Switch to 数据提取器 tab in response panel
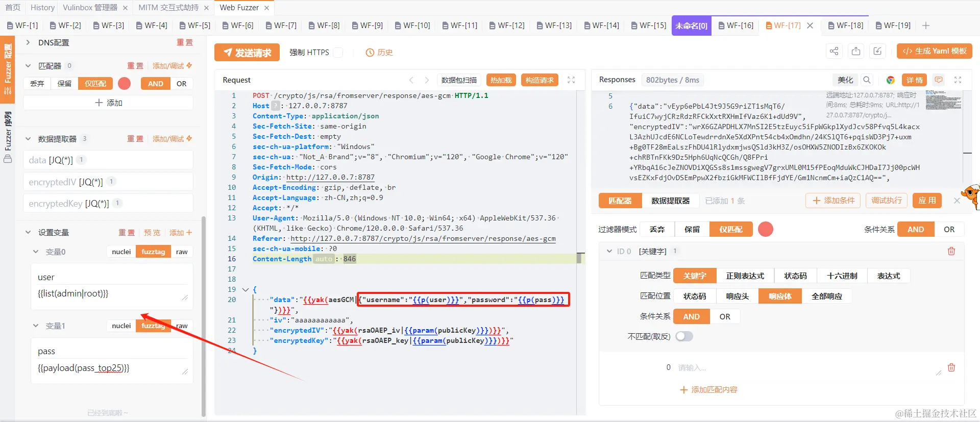Image resolution: width=980 pixels, height=422 pixels. [x=670, y=201]
